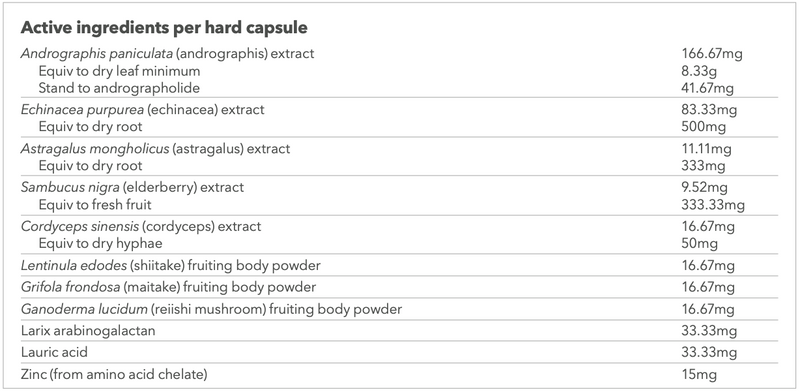Click the Lauric acid entry
This screenshot has width=800, height=392.
tap(54, 352)
